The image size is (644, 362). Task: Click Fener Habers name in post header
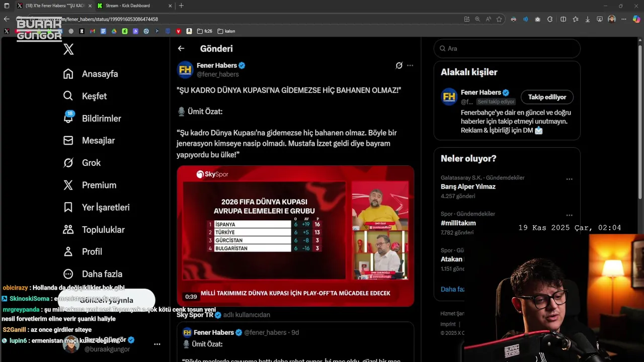tap(217, 65)
